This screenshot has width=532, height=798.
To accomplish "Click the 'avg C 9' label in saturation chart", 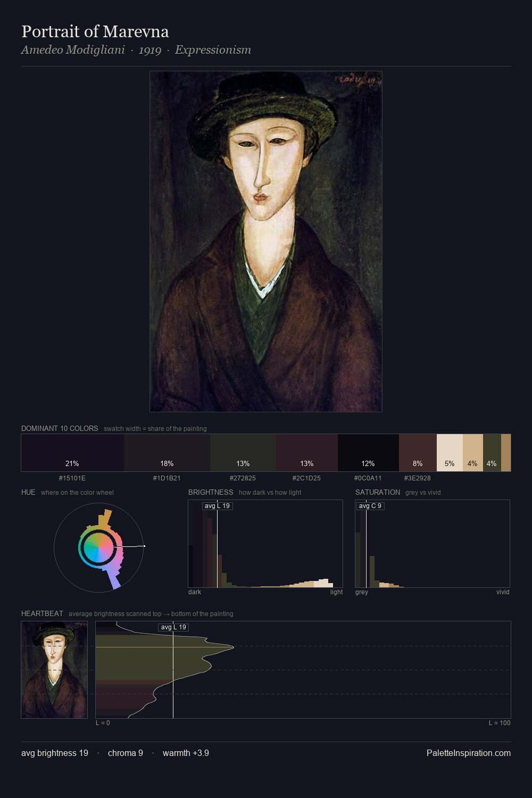I will click(x=370, y=506).
